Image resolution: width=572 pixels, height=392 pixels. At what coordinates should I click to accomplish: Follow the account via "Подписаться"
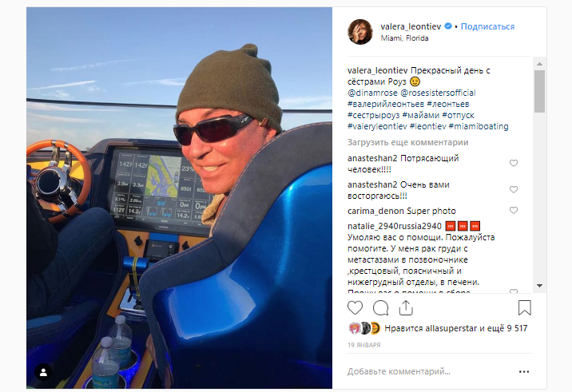pyautogui.click(x=487, y=26)
